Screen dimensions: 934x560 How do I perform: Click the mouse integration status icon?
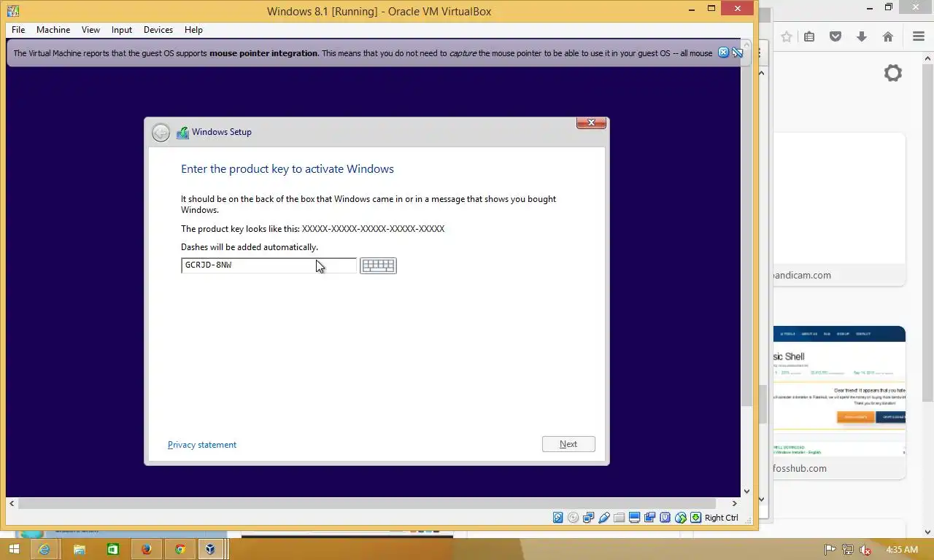coord(680,518)
